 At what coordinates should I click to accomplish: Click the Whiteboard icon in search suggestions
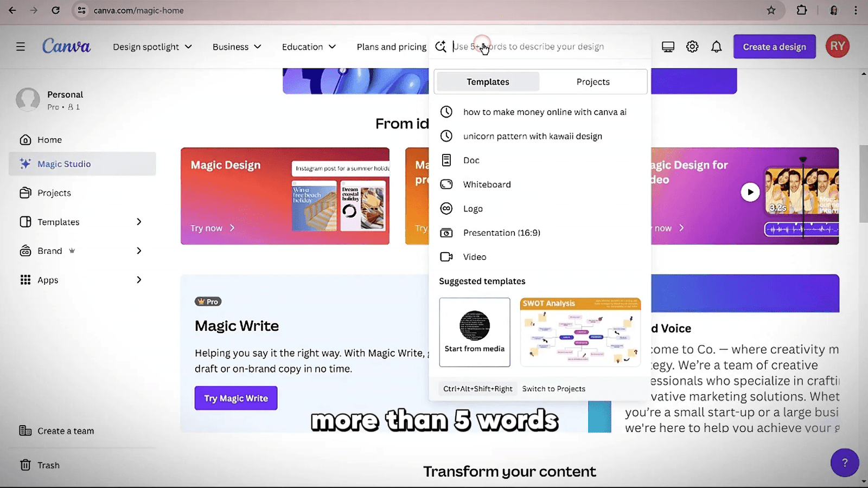[446, 184]
